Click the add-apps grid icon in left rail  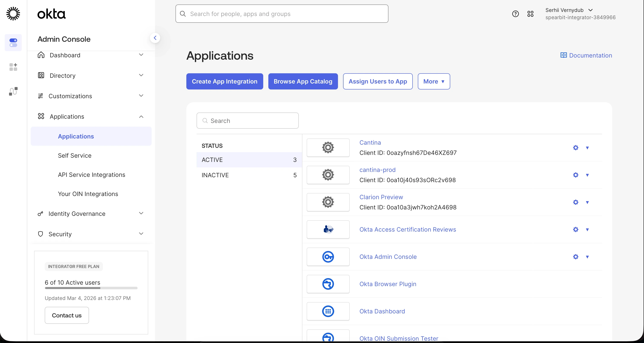pos(13,67)
